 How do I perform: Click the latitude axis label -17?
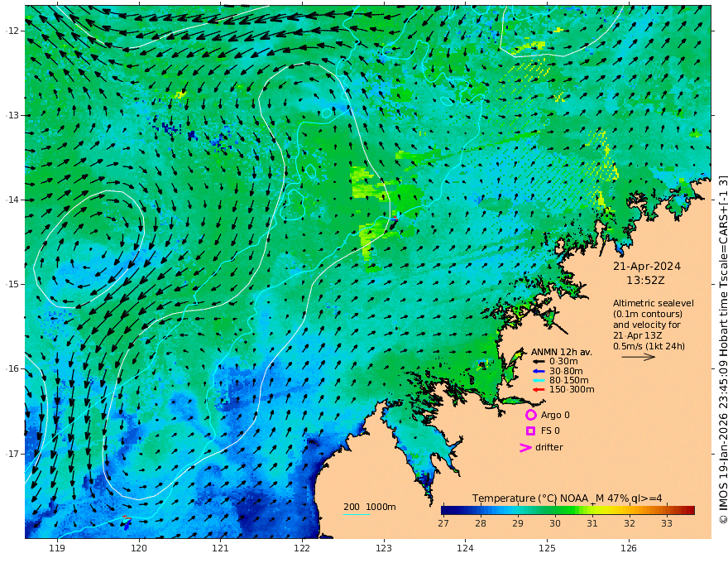point(12,454)
